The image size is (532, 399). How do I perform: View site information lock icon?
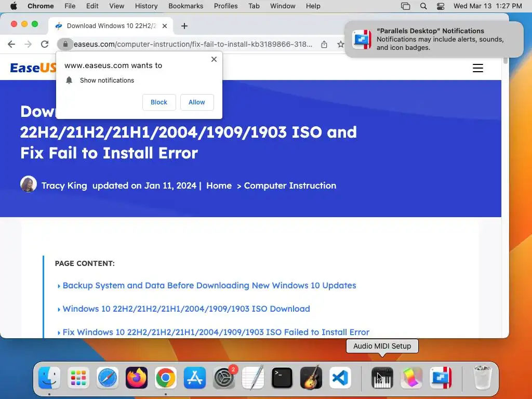click(x=65, y=44)
